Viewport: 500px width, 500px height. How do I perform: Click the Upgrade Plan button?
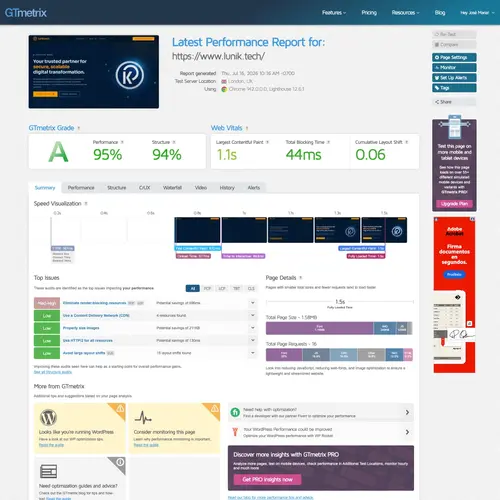coord(454,204)
